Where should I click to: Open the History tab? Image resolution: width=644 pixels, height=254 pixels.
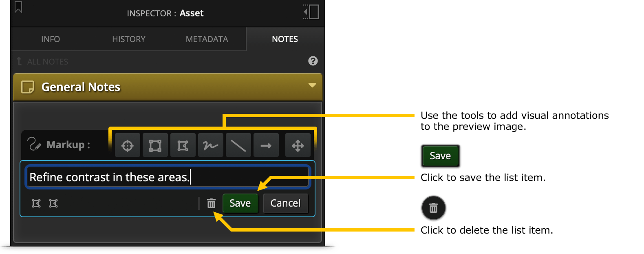(x=129, y=39)
